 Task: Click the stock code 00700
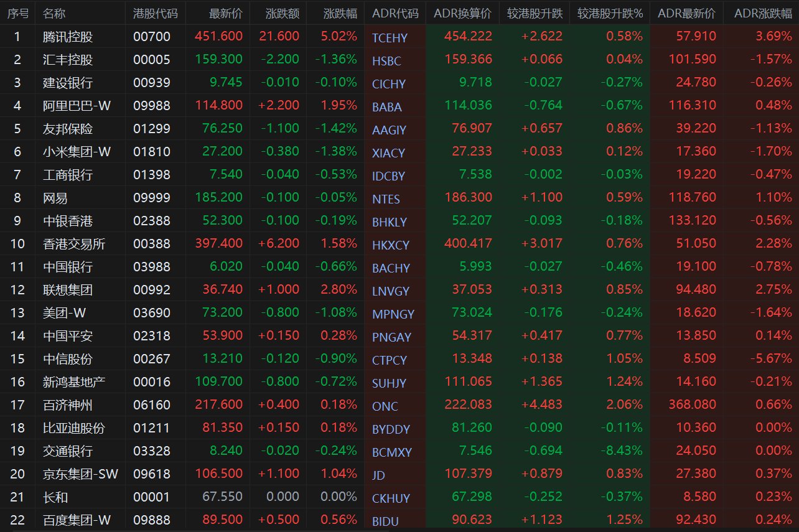pos(152,37)
